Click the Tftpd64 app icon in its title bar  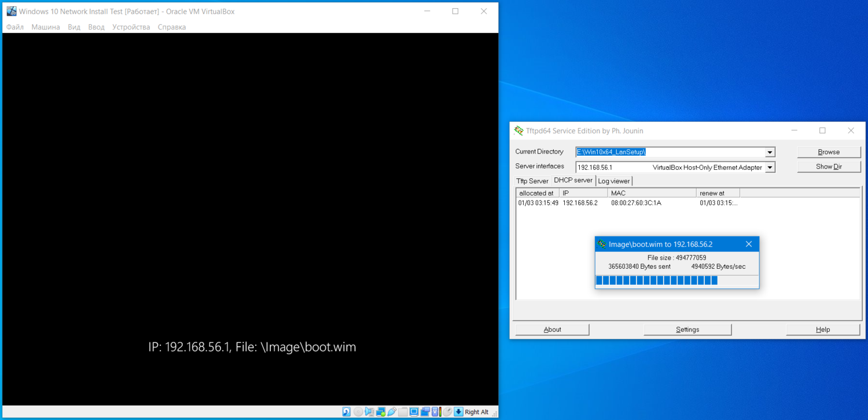[519, 130]
